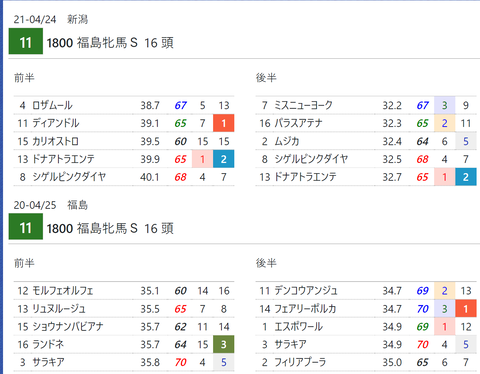Click the 62 rating in ショウナンバビアナ row
480x374 pixels.
click(x=181, y=327)
